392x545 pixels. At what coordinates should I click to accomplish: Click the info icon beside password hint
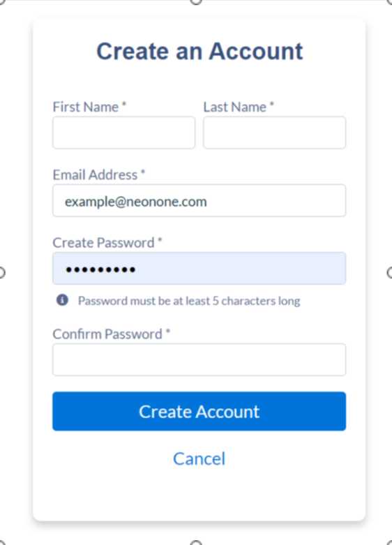(x=62, y=299)
